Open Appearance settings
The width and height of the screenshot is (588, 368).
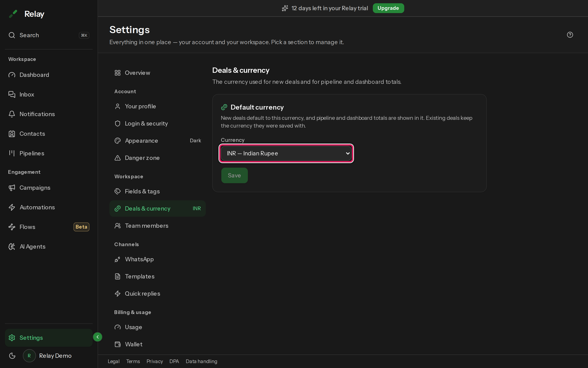tap(157, 141)
